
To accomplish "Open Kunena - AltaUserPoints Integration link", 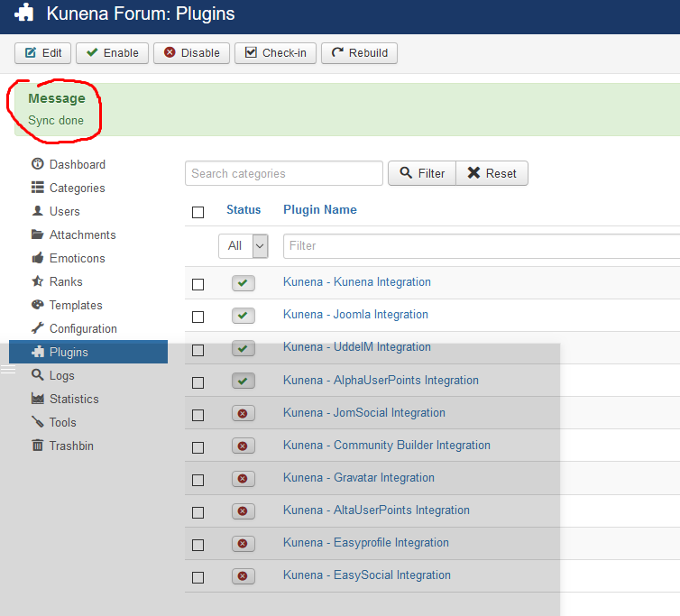I will click(376, 510).
